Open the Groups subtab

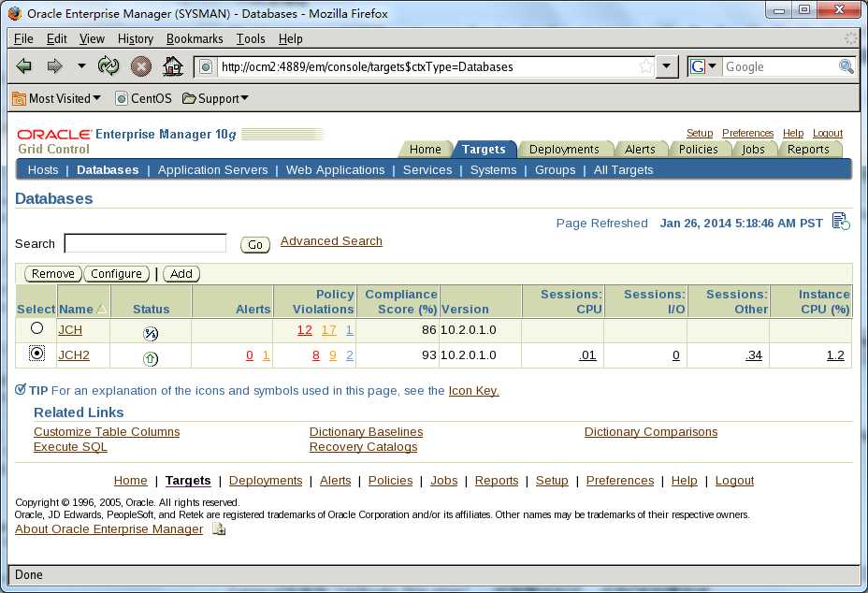(555, 170)
